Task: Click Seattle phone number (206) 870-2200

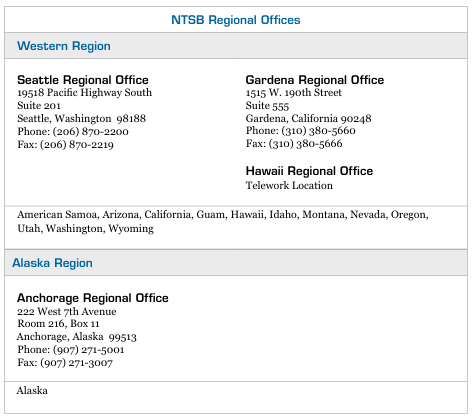Action: (90, 132)
